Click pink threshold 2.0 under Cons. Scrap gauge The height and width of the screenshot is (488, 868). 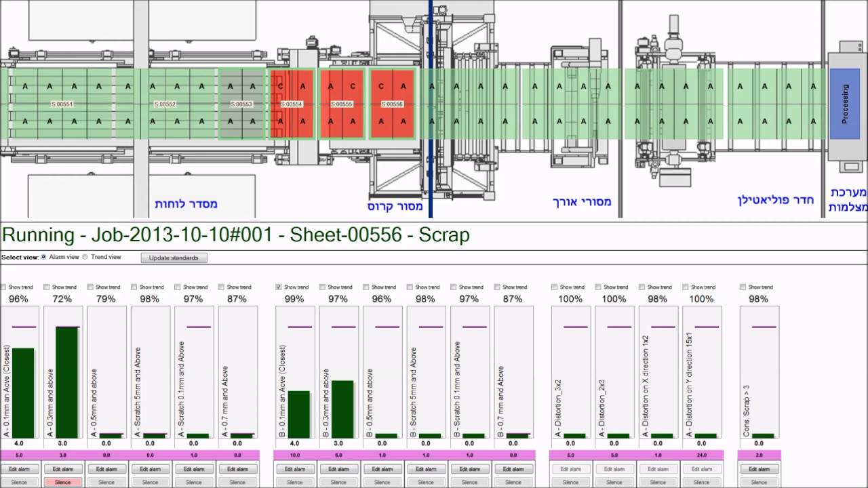point(759,455)
